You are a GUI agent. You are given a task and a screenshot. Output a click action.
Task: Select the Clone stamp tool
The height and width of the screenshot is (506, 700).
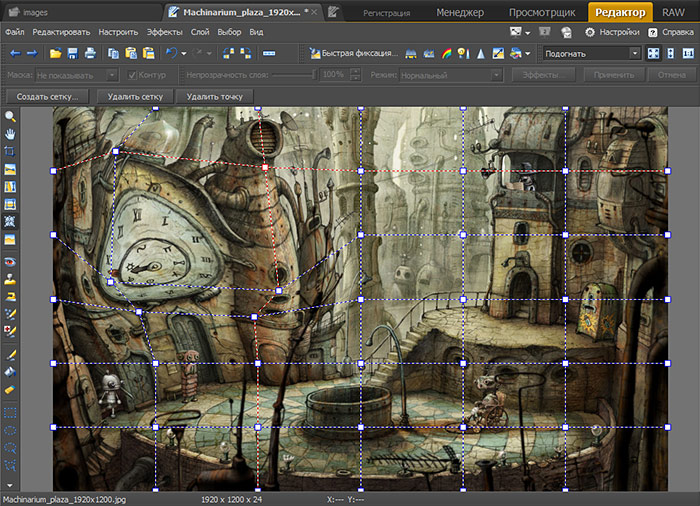coord(10,280)
